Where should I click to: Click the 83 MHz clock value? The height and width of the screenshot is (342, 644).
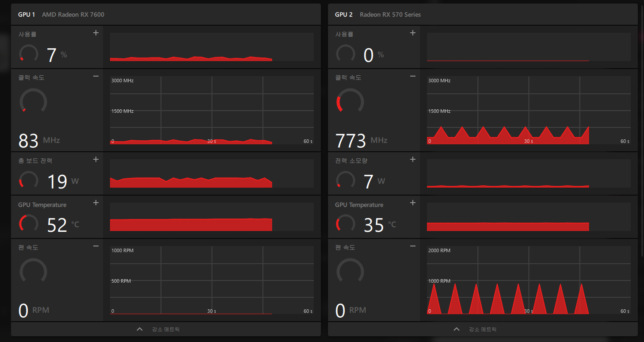[39, 141]
